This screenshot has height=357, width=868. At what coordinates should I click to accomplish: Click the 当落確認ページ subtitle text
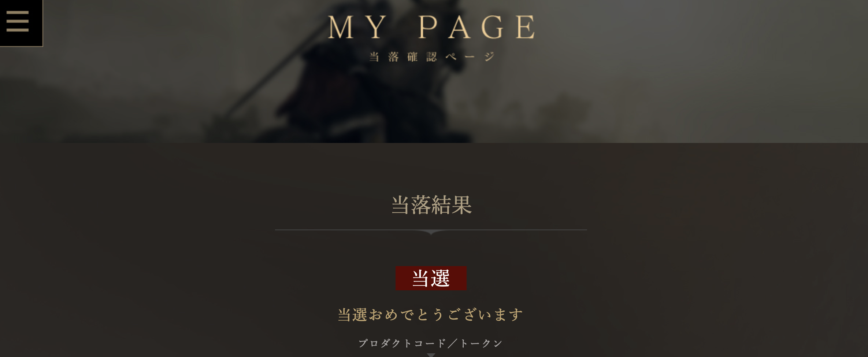[x=432, y=57]
